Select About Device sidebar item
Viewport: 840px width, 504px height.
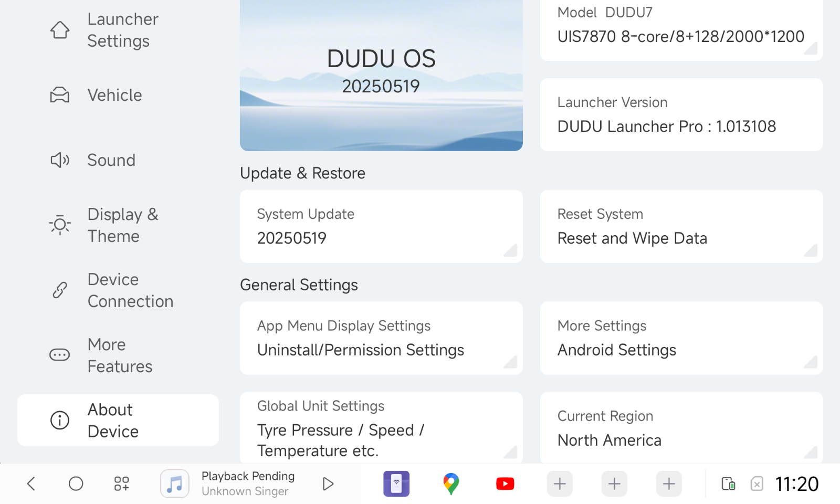[118, 420]
